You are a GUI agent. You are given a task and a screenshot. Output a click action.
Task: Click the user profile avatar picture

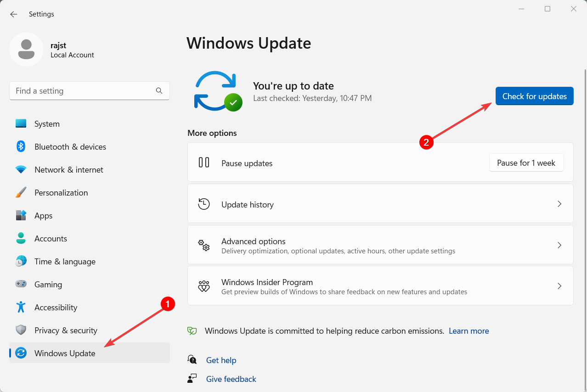click(x=27, y=49)
